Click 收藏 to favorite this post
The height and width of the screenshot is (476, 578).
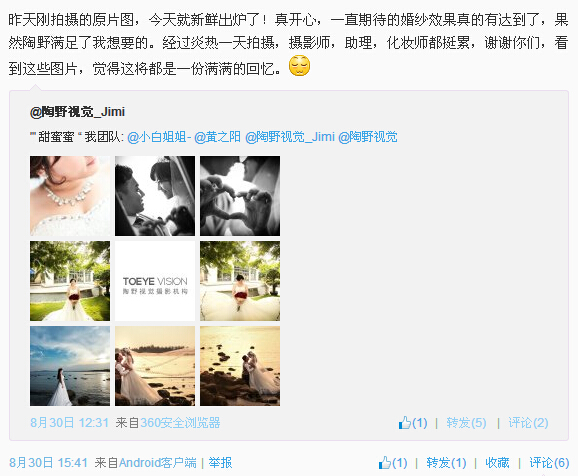(497, 462)
